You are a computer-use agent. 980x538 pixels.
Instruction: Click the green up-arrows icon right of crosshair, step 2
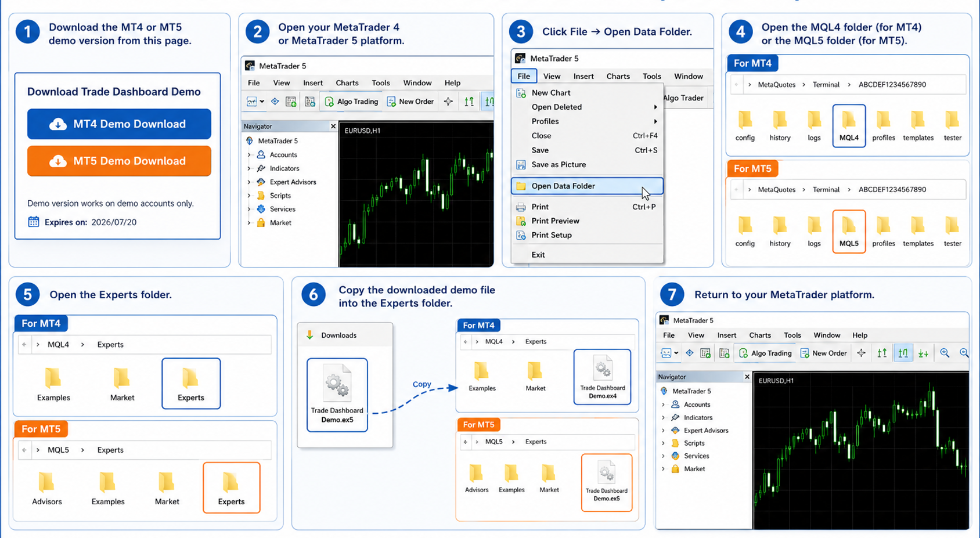click(469, 102)
